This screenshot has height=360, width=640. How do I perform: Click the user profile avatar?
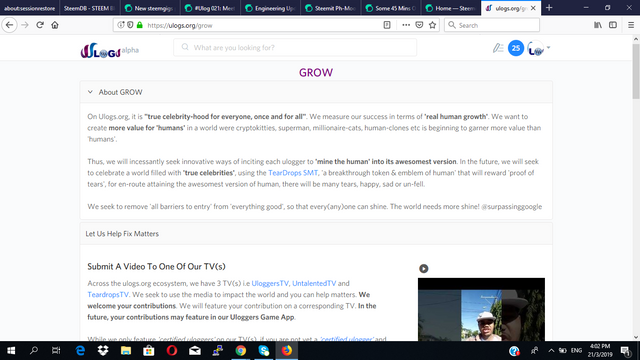536,49
